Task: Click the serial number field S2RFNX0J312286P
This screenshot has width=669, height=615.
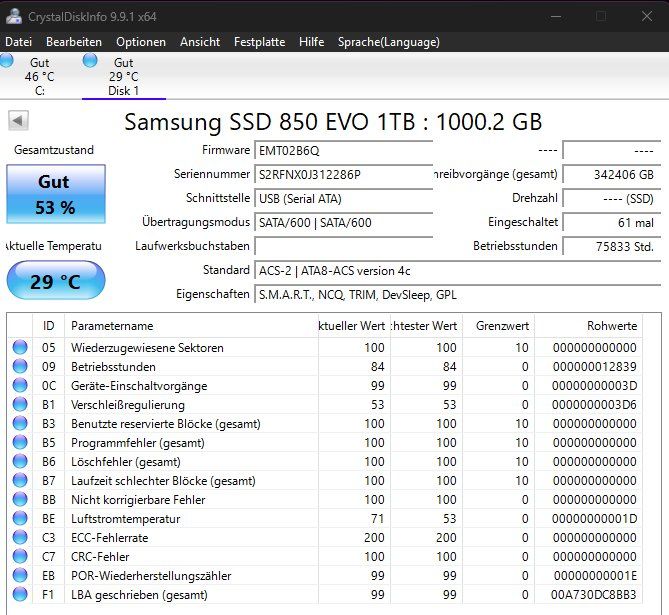Action: pos(343,175)
